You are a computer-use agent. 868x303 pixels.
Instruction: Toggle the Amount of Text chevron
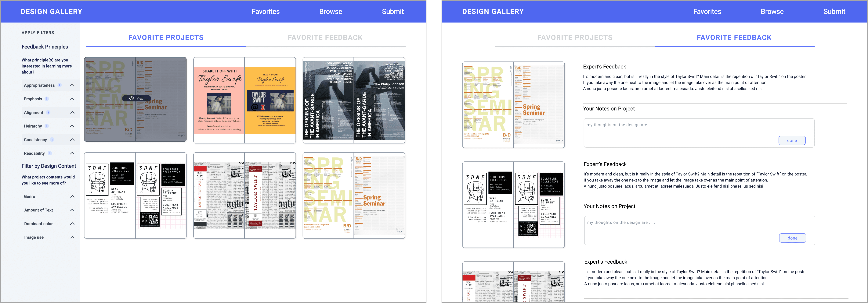[72, 210]
